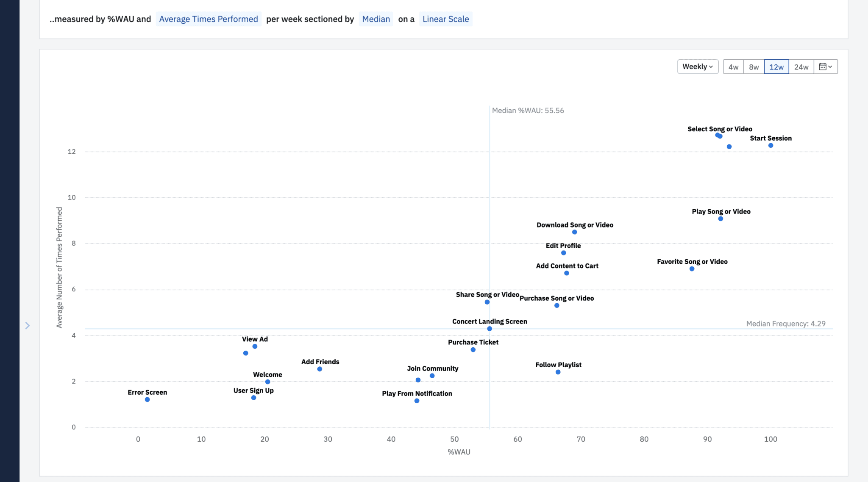Screen dimensions: 868x482
Task: Select the Follow Playlist data point
Action: 558,372
